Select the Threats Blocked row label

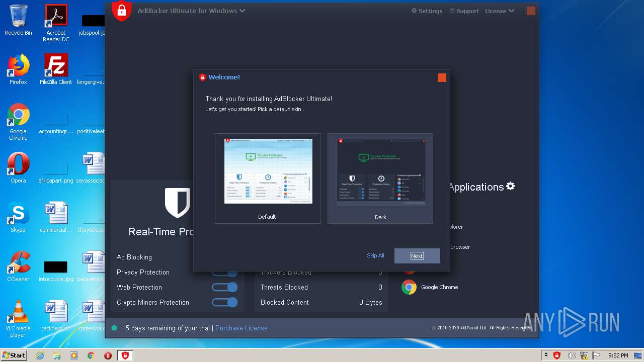click(284, 287)
